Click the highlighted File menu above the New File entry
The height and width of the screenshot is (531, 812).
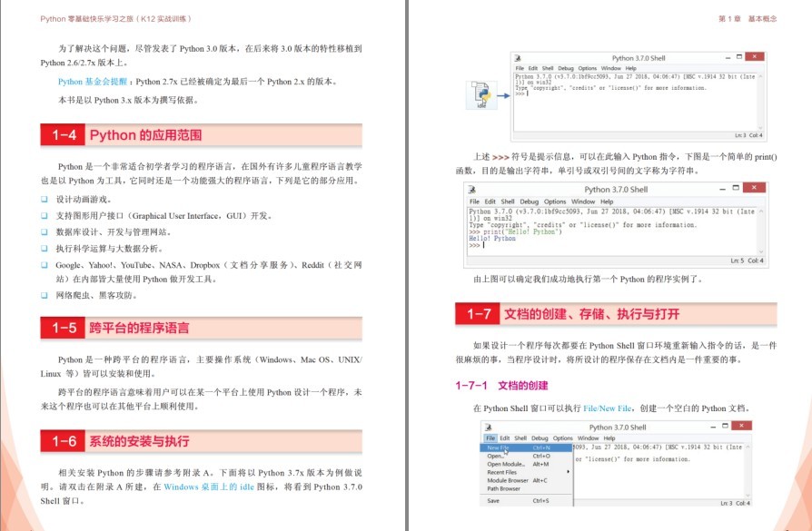pos(490,438)
